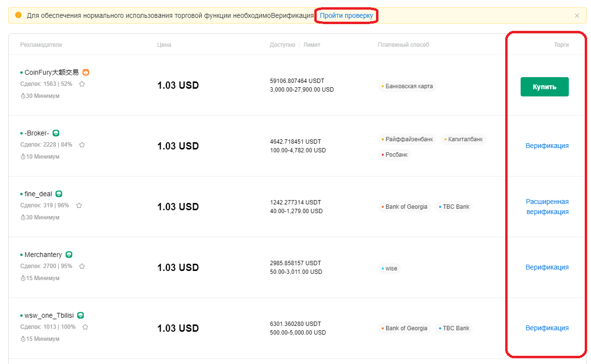Open the CoinFury advertiser profile name
The image size is (591, 364).
(51, 72)
